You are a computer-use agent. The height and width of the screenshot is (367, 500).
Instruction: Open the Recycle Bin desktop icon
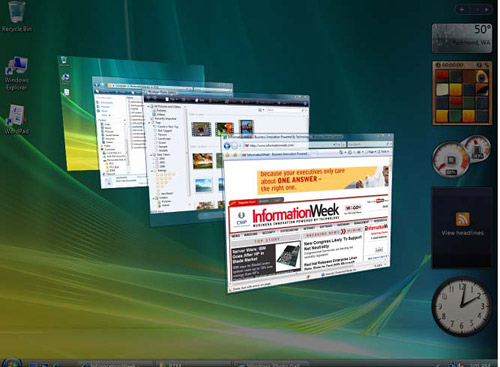[16, 17]
